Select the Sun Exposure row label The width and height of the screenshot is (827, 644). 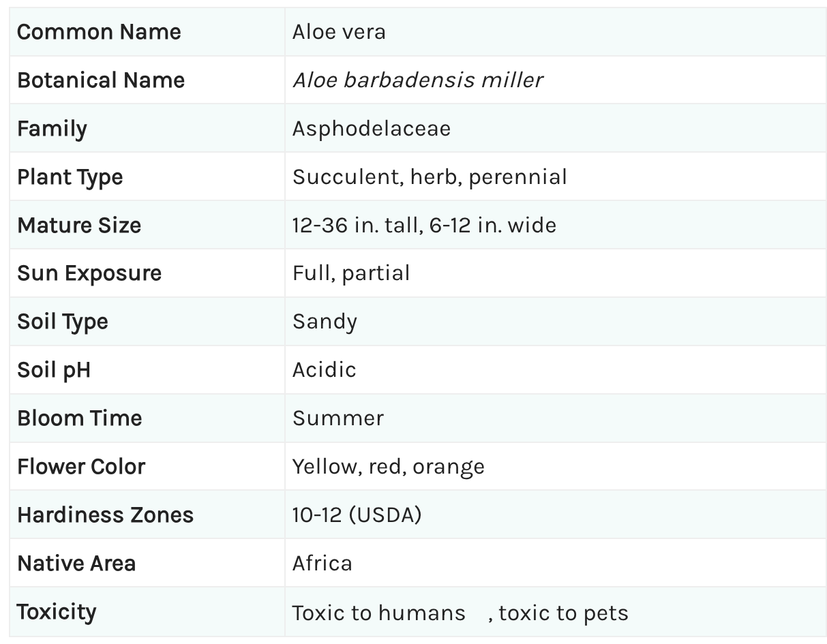[89, 273]
